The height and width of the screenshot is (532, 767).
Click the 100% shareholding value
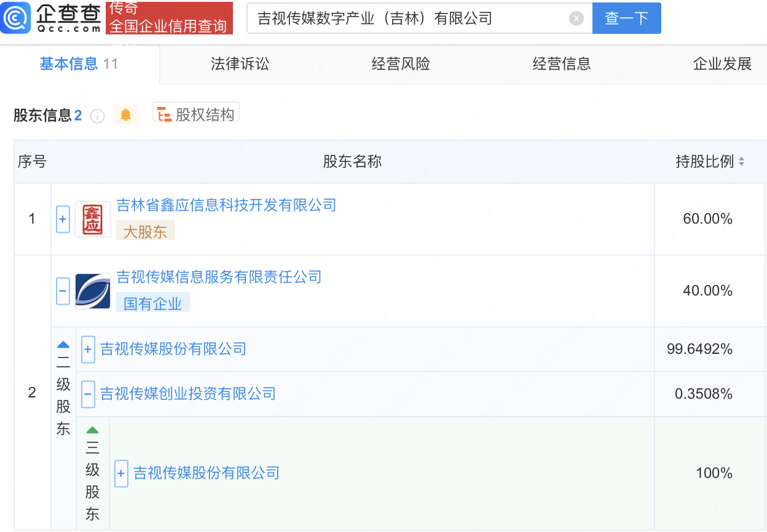(714, 473)
